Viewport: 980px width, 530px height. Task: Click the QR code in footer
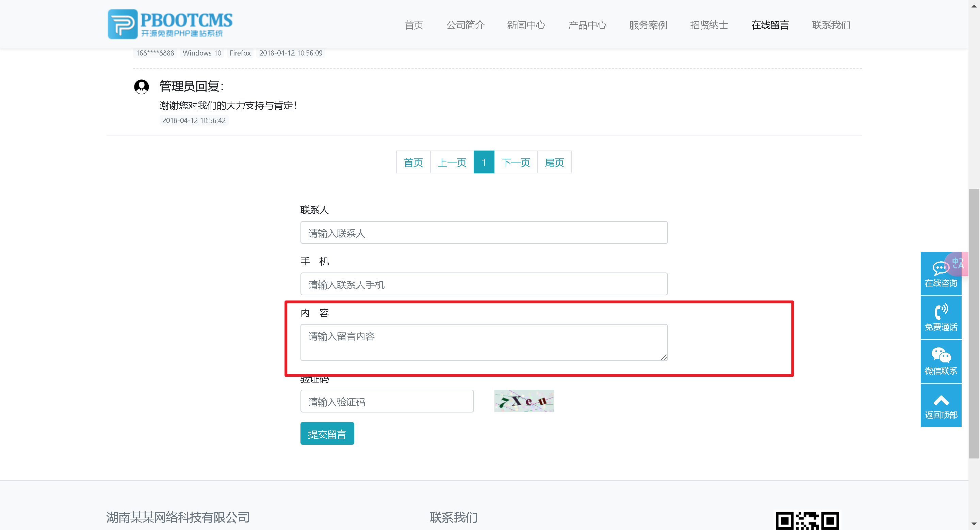(x=807, y=520)
